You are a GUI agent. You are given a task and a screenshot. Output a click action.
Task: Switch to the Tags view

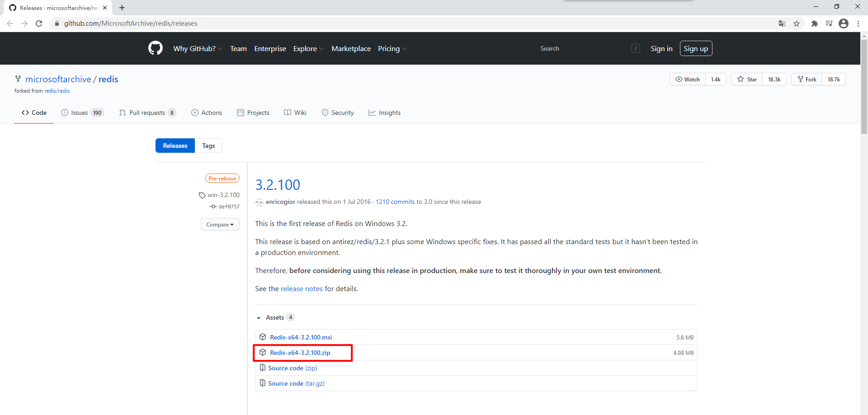click(x=208, y=146)
